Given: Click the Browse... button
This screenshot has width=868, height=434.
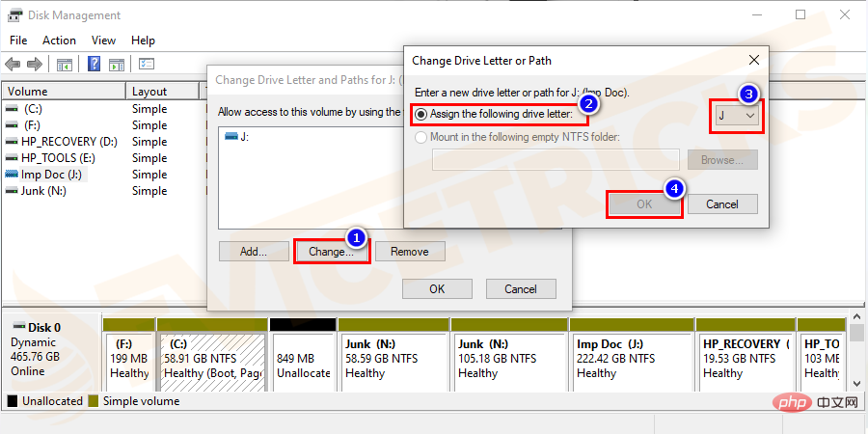Looking at the screenshot, I should 722,160.
